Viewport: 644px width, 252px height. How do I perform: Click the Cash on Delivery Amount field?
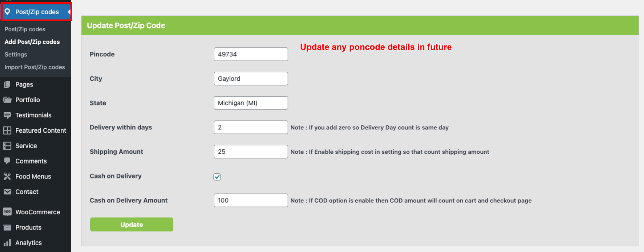[x=251, y=200]
